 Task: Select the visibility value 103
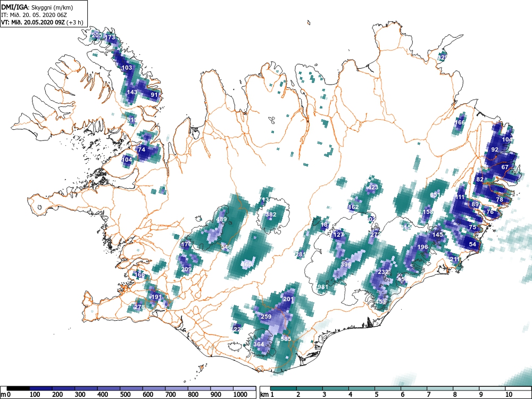[127, 68]
